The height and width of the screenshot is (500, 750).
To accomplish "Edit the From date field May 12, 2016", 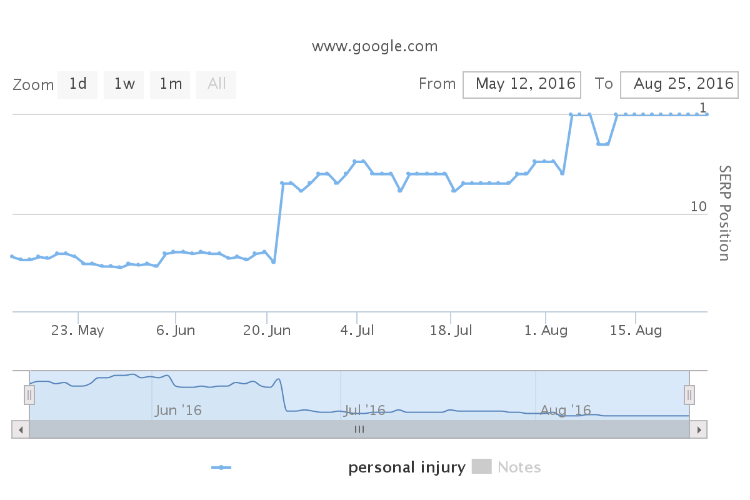I will [x=522, y=85].
